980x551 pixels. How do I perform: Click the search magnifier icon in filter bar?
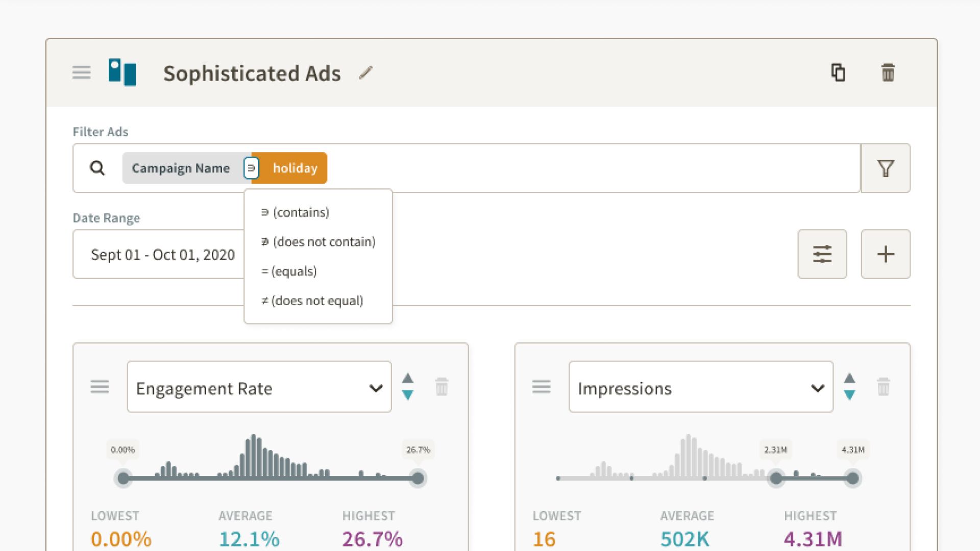pos(97,168)
